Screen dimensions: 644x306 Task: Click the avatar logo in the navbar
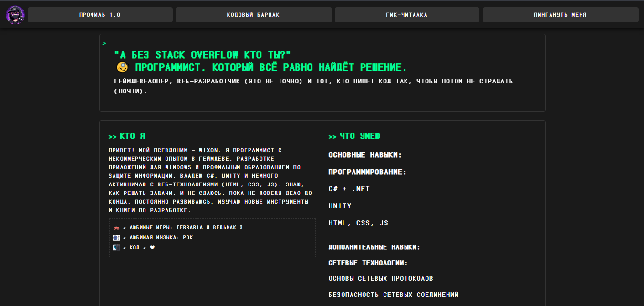15,15
